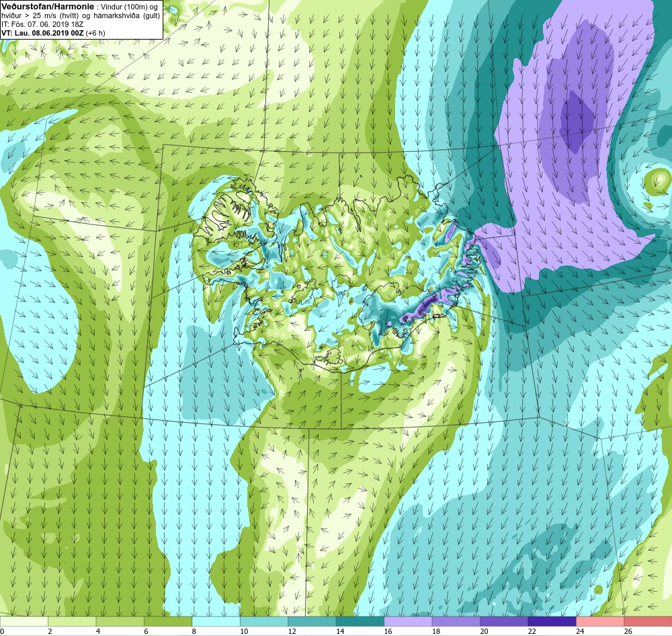Click the 14–16 m/s dark teal legend swatch
The height and width of the screenshot is (636, 672).
pos(360,621)
